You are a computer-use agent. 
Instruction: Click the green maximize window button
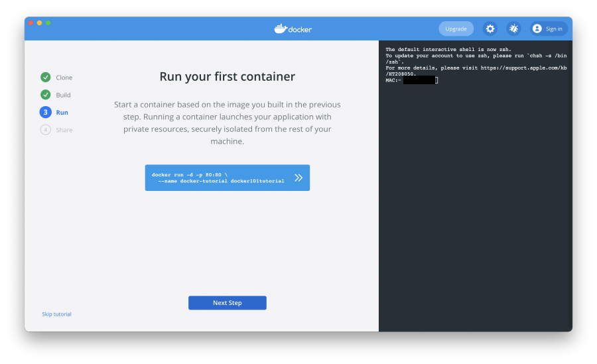click(x=48, y=23)
